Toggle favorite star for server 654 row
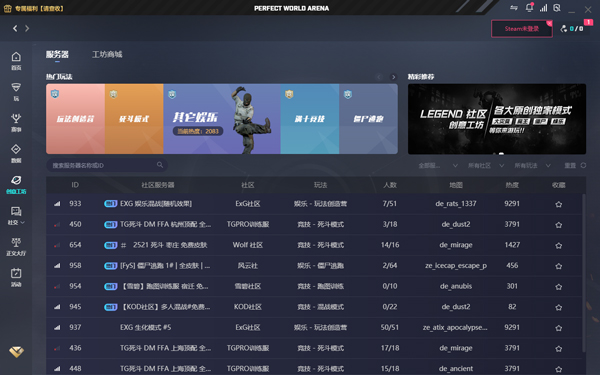The width and height of the screenshot is (600, 375). [x=558, y=245]
